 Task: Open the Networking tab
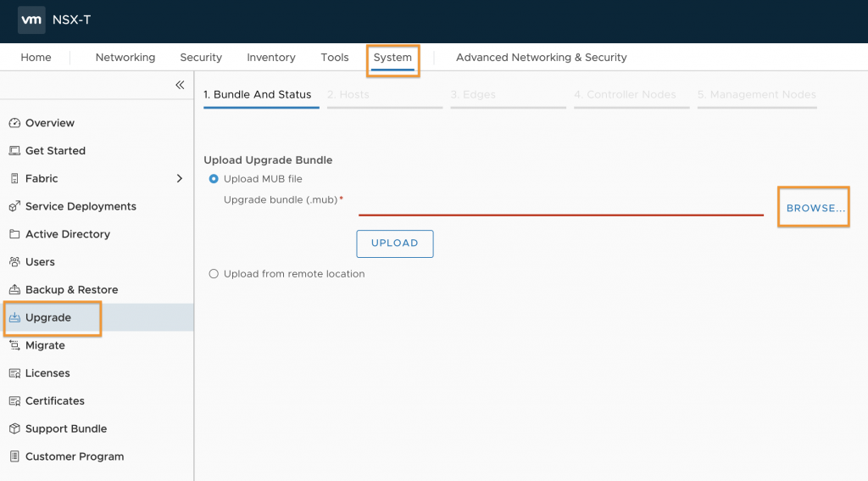pos(125,57)
